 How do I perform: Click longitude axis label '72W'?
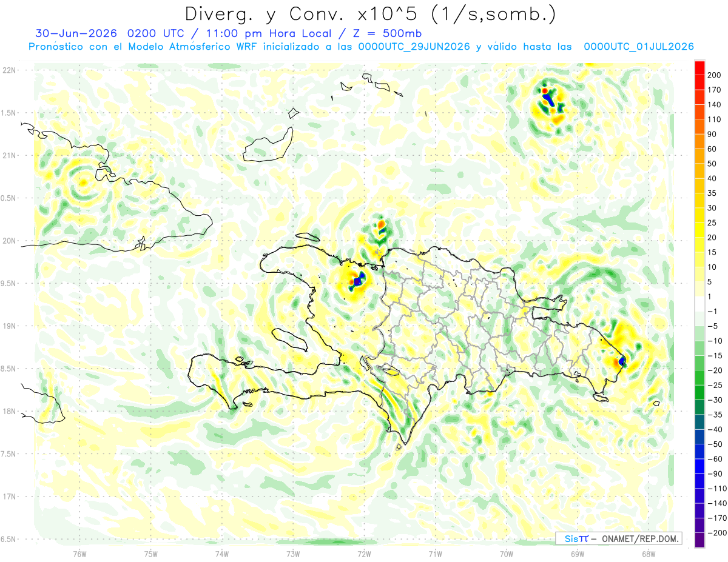(364, 554)
